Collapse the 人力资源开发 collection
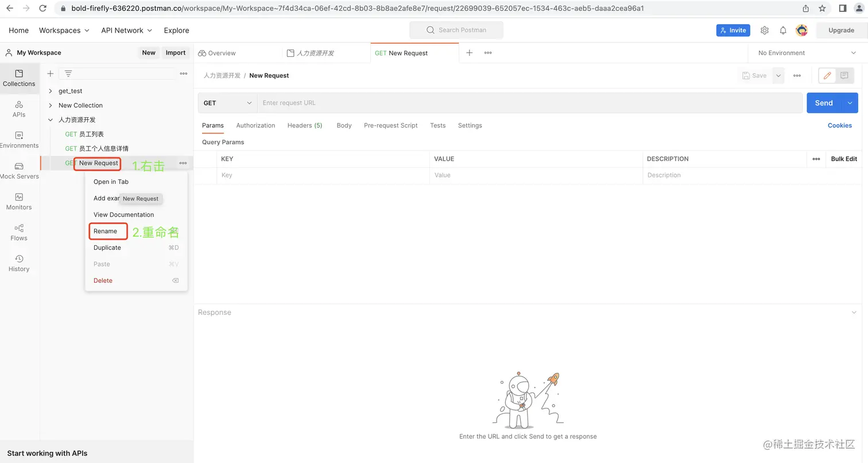 (x=51, y=120)
